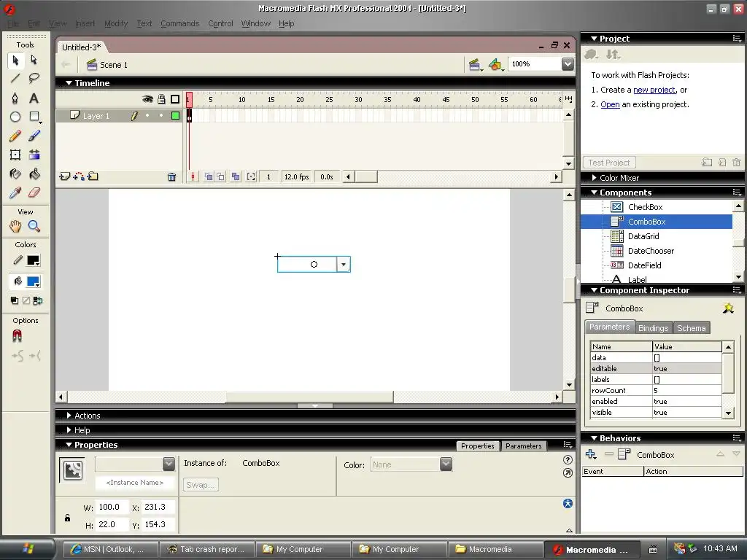Click the Test Project button
The width and height of the screenshot is (747, 560).
tap(609, 163)
